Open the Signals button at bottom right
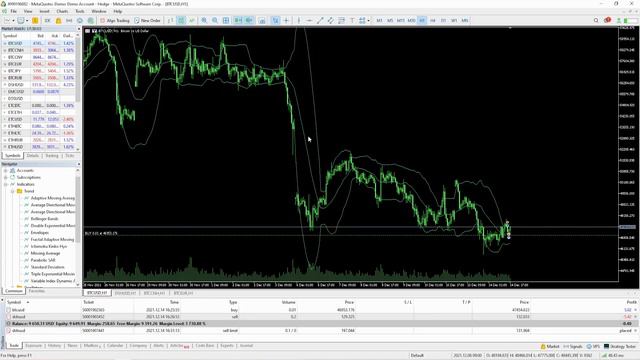640x360 pixels. [x=573, y=347]
